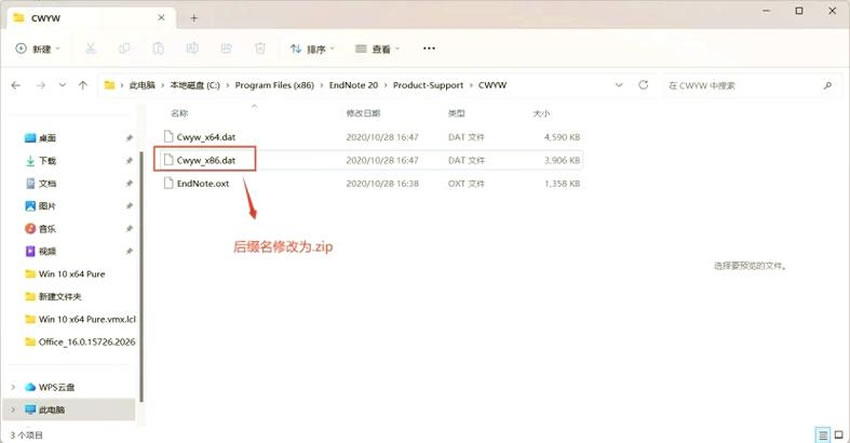Expand the WPS云盘 tree node
This screenshot has height=443, width=850.
13,387
